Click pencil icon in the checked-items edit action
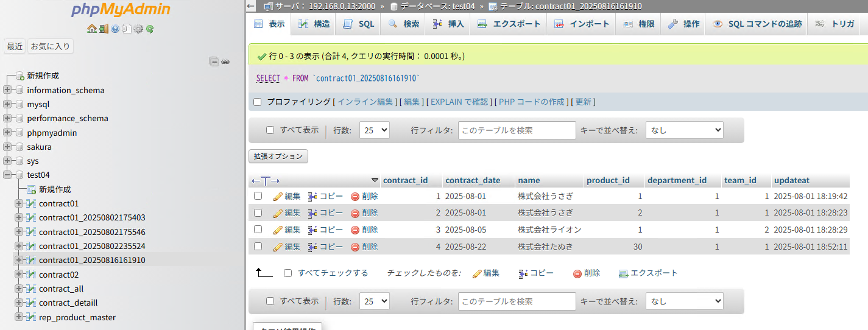 (x=477, y=273)
